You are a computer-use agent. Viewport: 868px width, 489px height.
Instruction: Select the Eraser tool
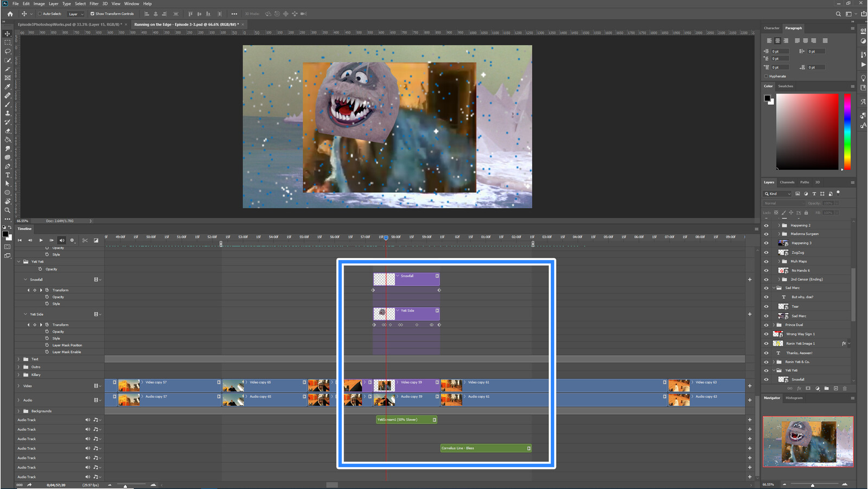tap(8, 131)
